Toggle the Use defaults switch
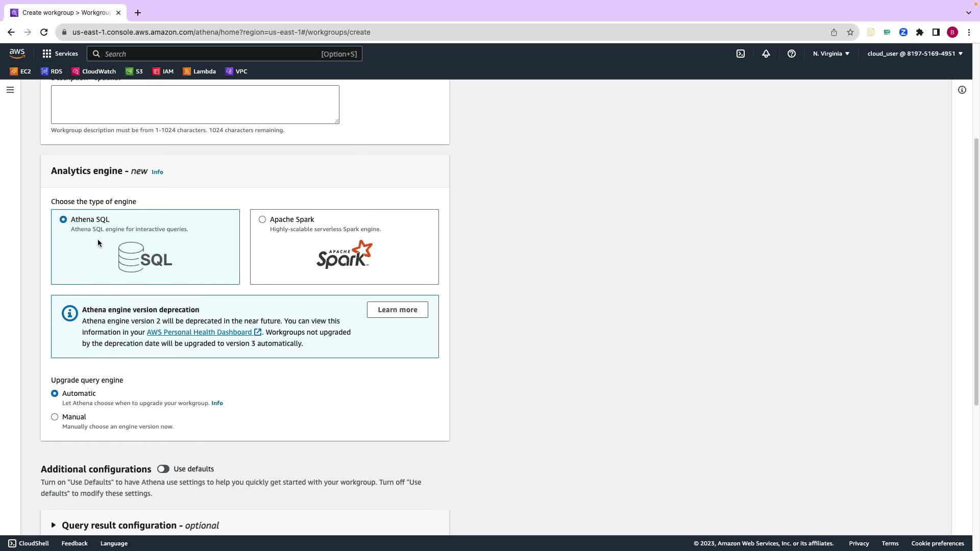The width and height of the screenshot is (980, 551). point(163,469)
